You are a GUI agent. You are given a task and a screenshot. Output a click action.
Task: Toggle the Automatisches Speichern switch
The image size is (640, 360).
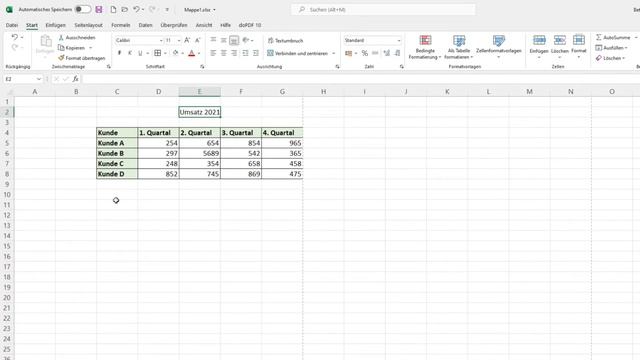click(x=83, y=9)
